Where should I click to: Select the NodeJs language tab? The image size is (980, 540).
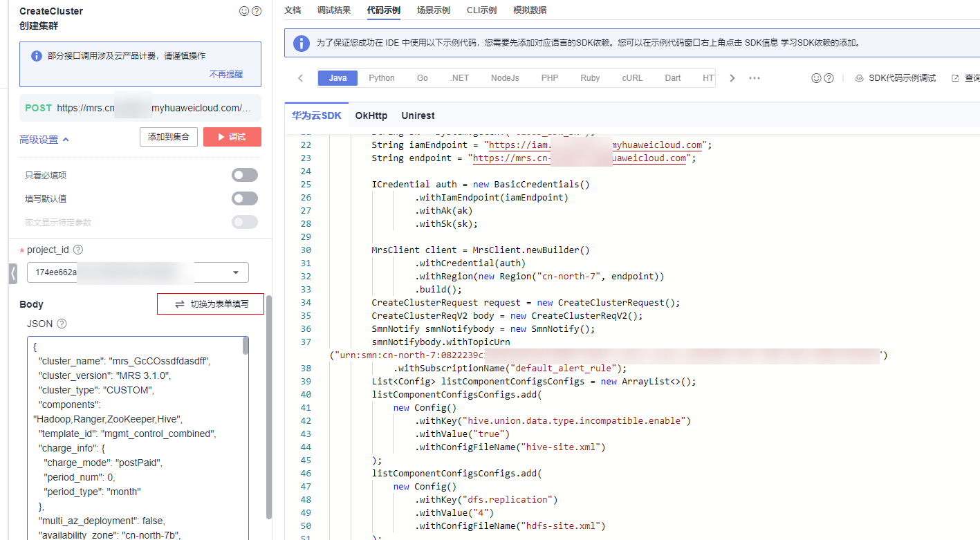coord(505,78)
